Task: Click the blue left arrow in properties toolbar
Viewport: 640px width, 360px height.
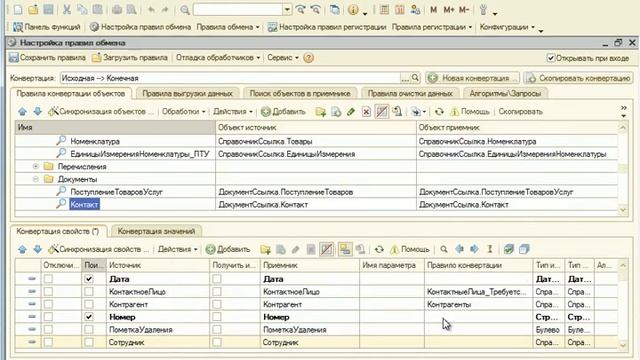Action: click(x=459, y=249)
